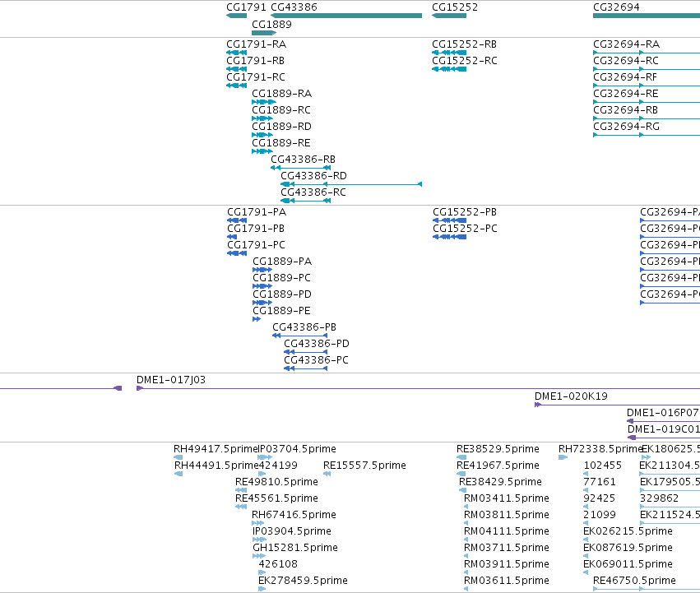
Task: Click feature 329862
Action: (659, 498)
